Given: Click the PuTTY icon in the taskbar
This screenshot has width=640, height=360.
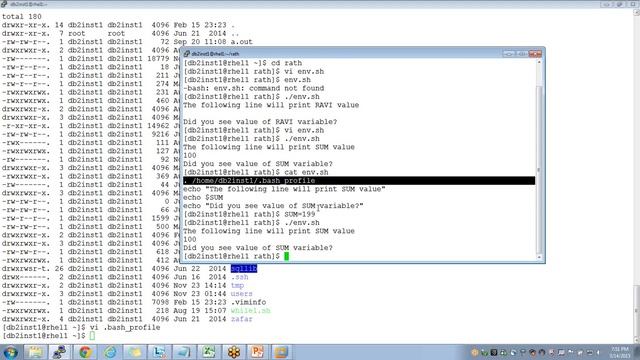Looking at the screenshot, I should tap(60, 352).
